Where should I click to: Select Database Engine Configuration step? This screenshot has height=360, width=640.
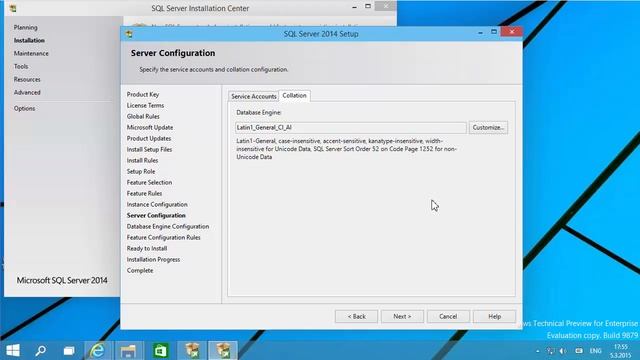click(168, 227)
